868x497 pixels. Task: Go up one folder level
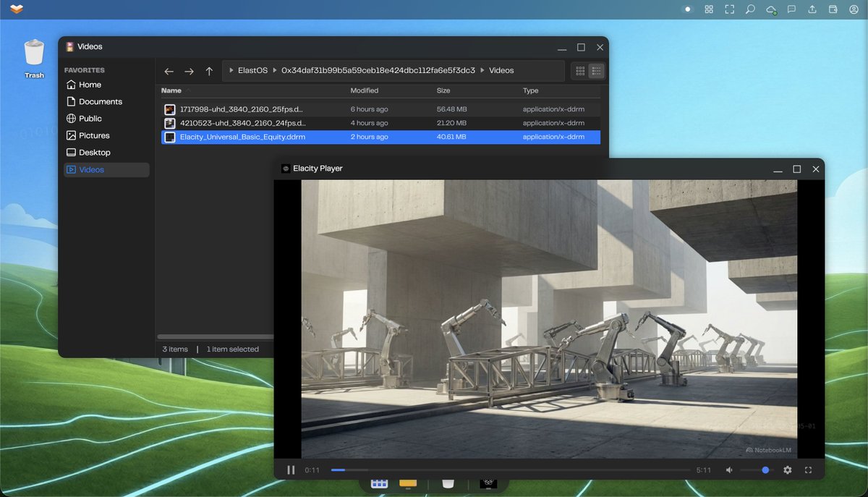click(x=209, y=71)
